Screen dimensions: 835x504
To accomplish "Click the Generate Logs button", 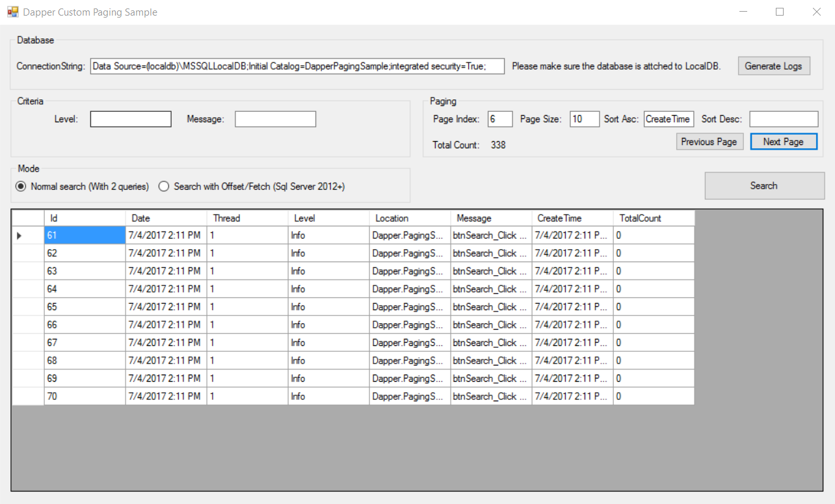I will 773,66.
